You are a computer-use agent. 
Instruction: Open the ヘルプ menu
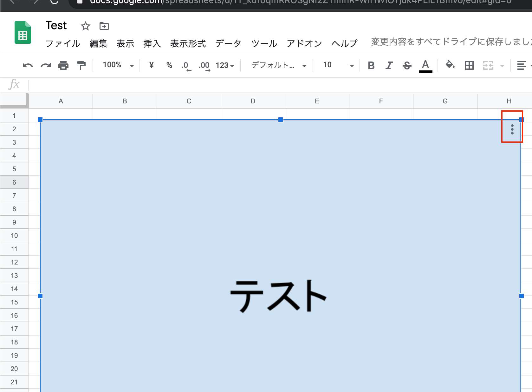(x=345, y=43)
